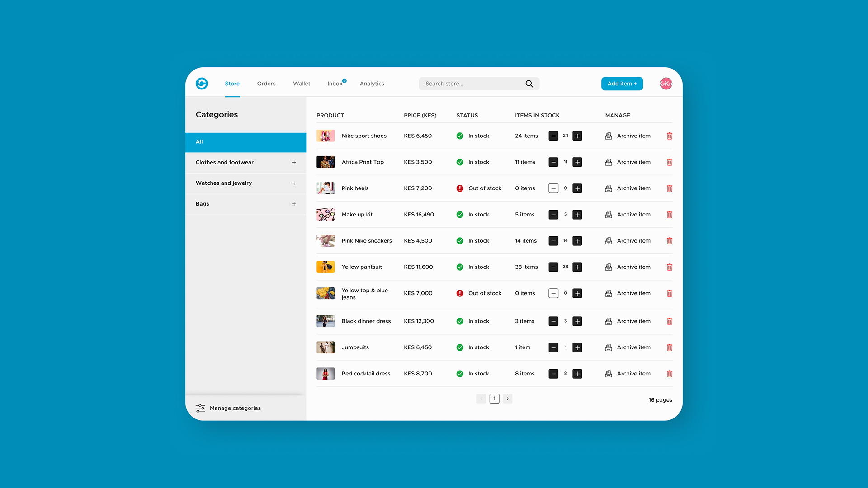
Task: Archive the Pink heels item
Action: 628,188
